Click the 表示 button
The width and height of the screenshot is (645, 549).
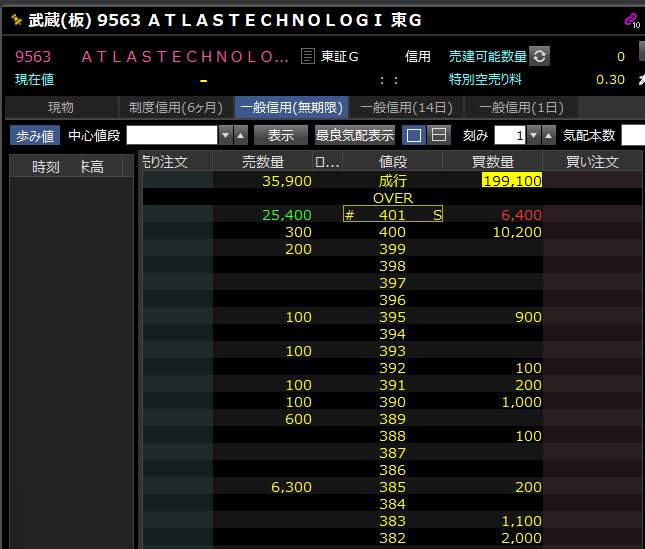(x=281, y=135)
